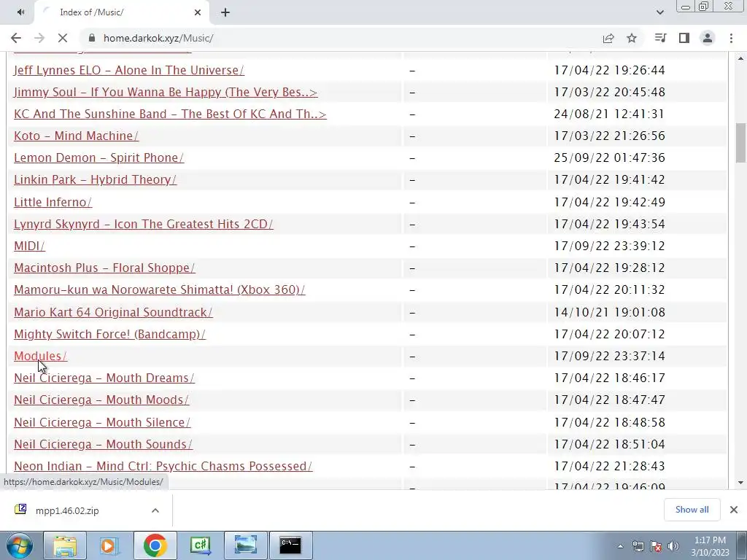Open the Chrome profile icon
This screenshot has height=560, width=747.
pyautogui.click(x=708, y=38)
